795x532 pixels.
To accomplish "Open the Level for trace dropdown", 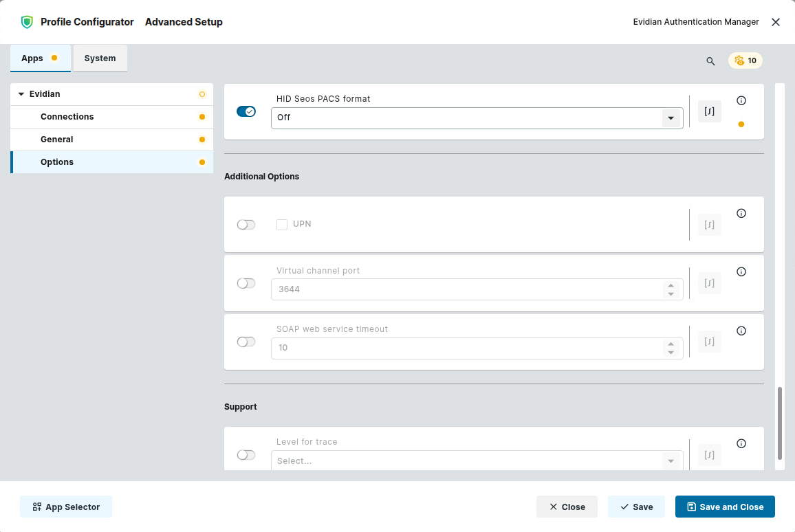I will click(x=477, y=461).
